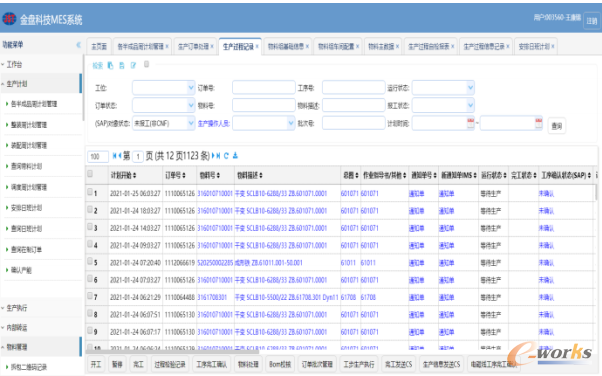This screenshot has height=376, width=602.
Task: Close the 生产订单处理 tab
Action: [x=212, y=46]
